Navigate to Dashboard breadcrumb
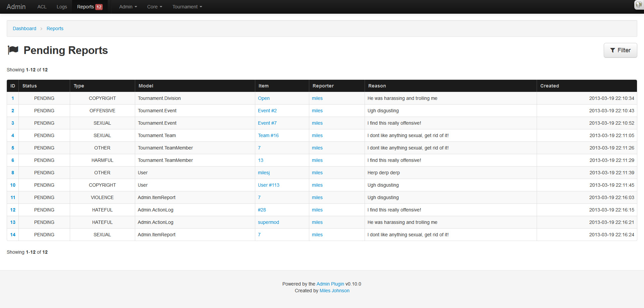This screenshot has height=308, width=644. pos(24,28)
